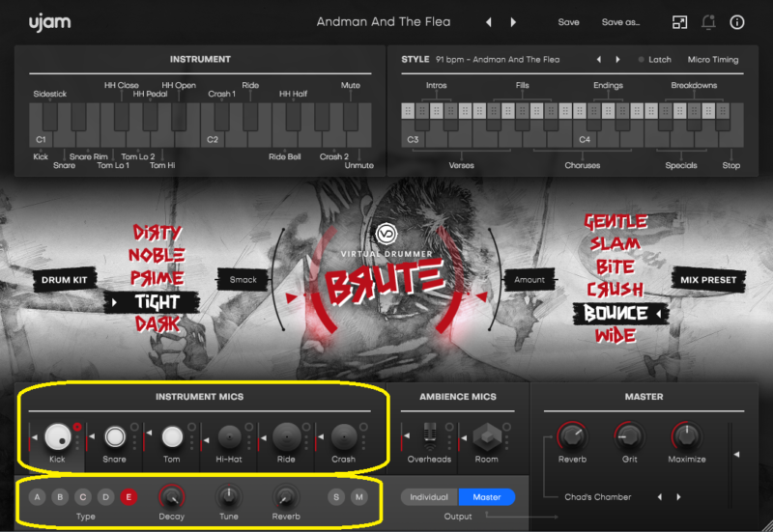773x532 pixels.
Task: Click the Virtual Drummer logo badge
Action: (x=386, y=234)
